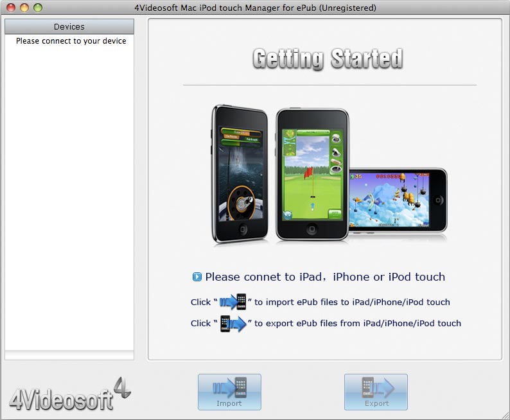Image resolution: width=510 pixels, height=420 pixels.
Task: Click the window title text
Action: point(256,8)
